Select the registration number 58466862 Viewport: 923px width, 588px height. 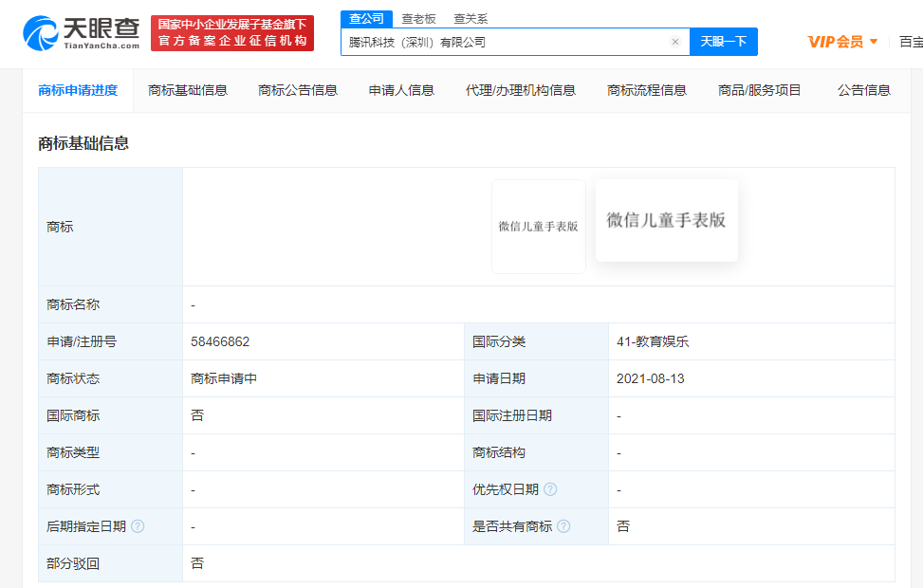[x=220, y=341]
